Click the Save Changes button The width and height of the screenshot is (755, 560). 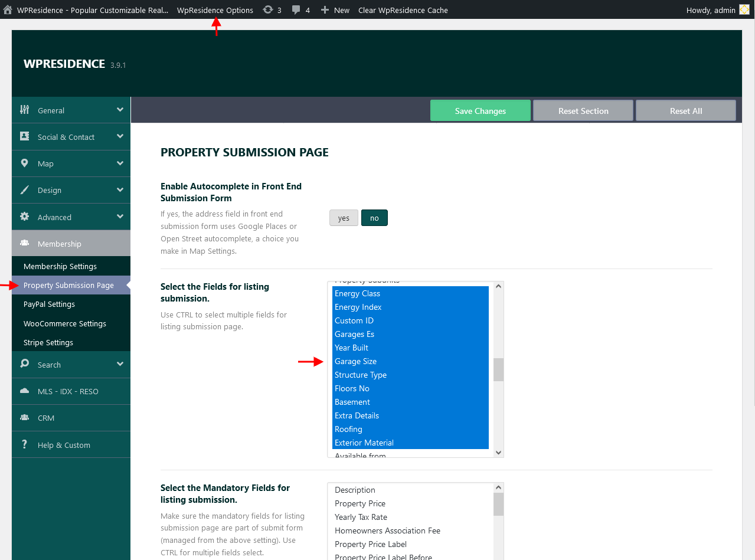coord(481,110)
